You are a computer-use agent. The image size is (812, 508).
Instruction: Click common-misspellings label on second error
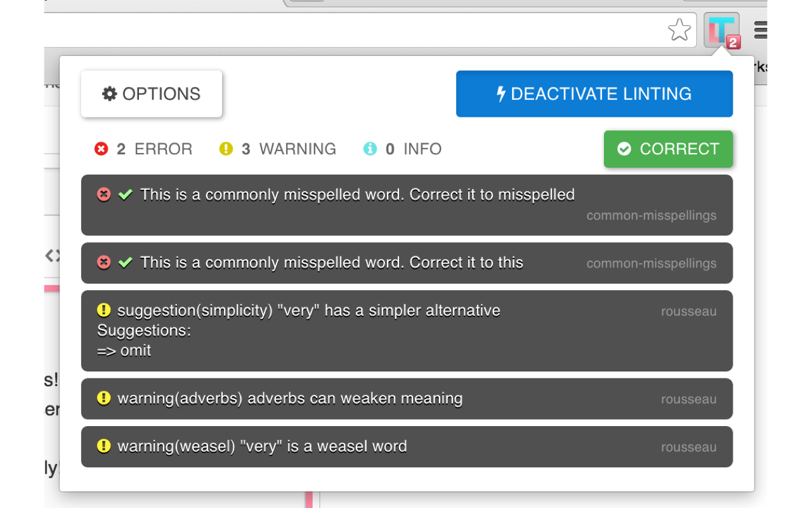coord(652,264)
